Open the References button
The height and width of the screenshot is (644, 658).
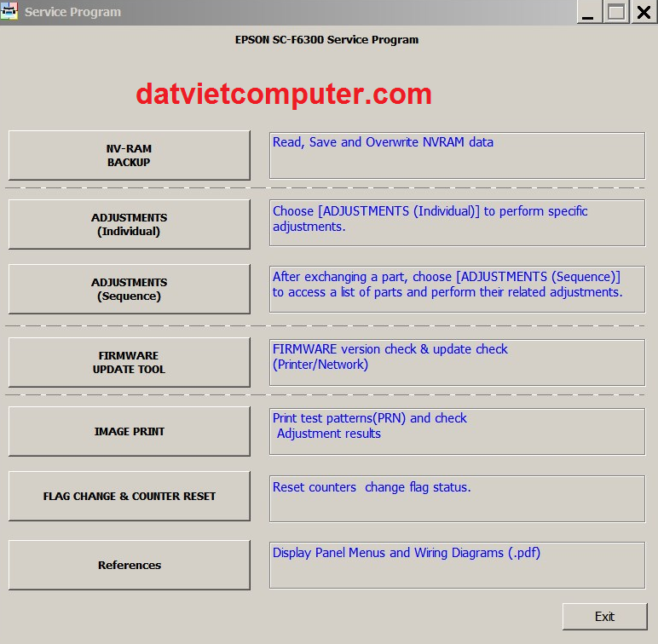coord(129,565)
